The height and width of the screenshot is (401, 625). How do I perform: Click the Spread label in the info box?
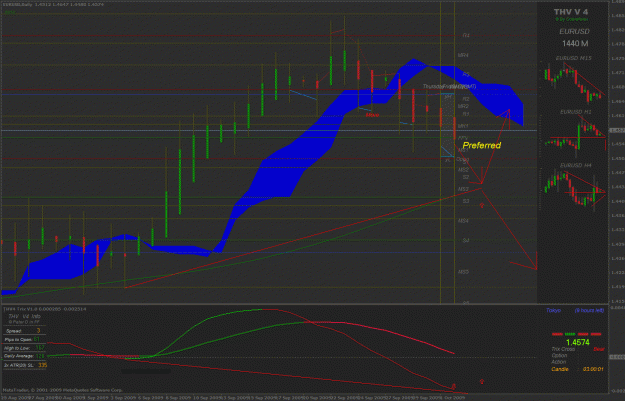pyautogui.click(x=14, y=331)
